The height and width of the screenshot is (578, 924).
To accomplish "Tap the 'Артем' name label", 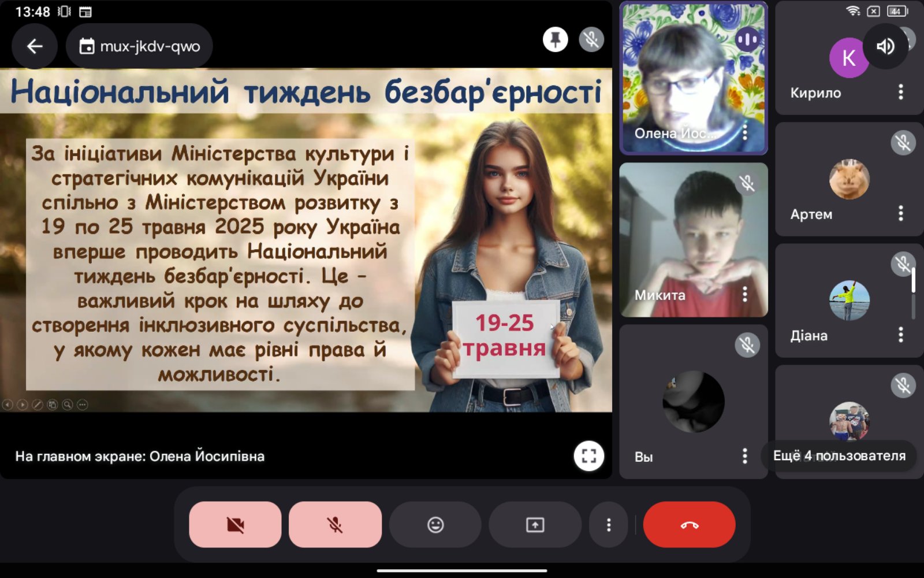I will click(811, 214).
